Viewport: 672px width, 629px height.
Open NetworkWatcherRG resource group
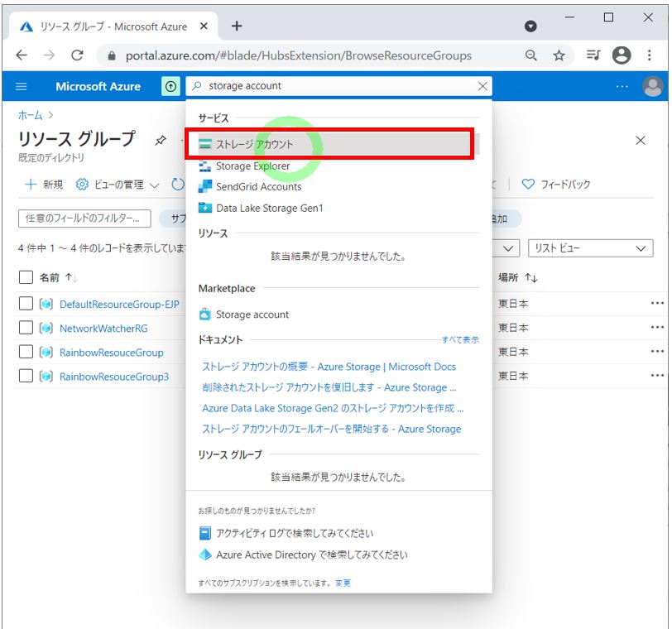click(x=103, y=329)
